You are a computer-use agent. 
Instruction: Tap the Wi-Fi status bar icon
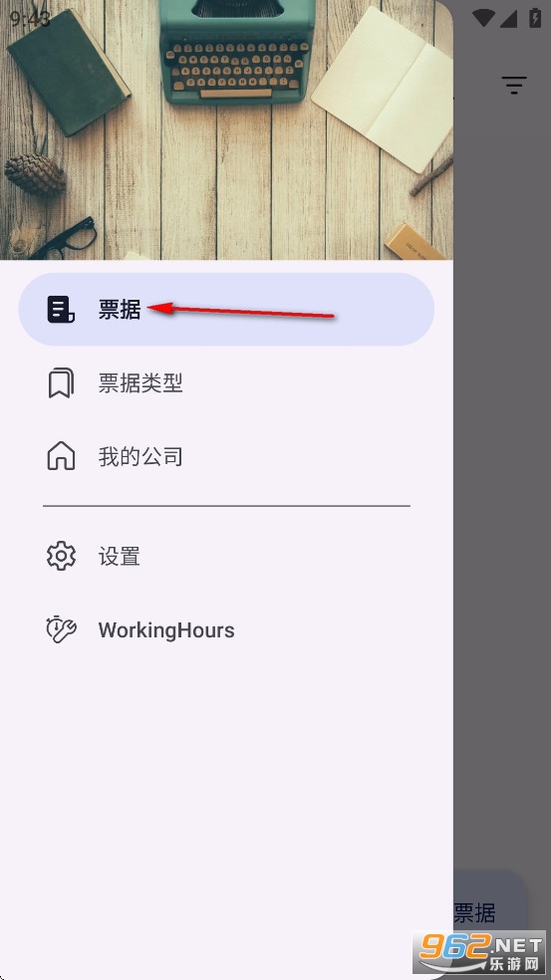[483, 18]
